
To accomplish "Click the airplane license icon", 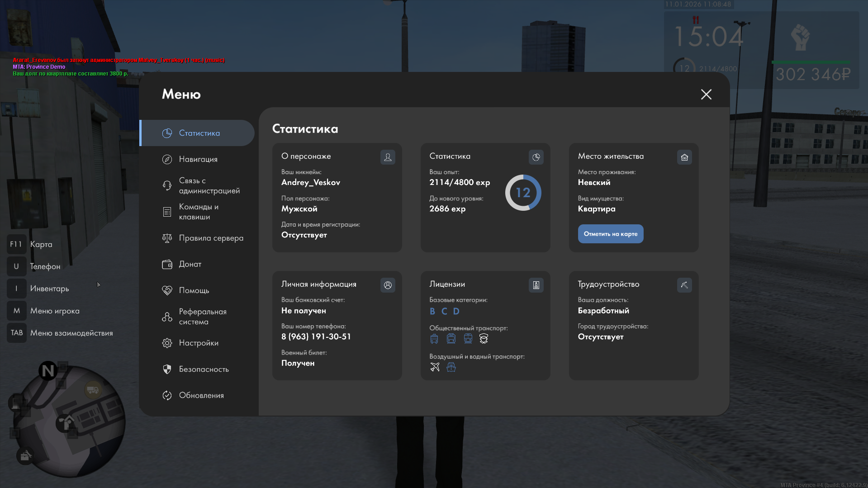I will 435,367.
